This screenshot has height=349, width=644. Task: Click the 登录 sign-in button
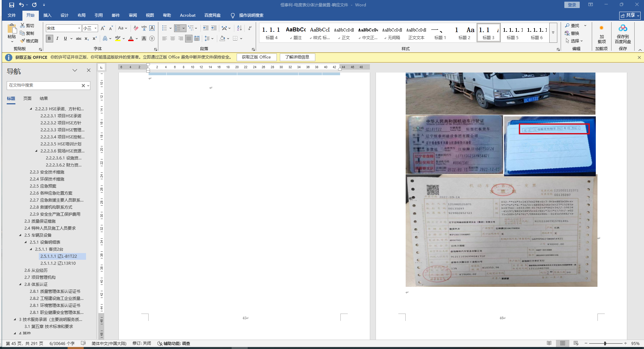tap(572, 5)
